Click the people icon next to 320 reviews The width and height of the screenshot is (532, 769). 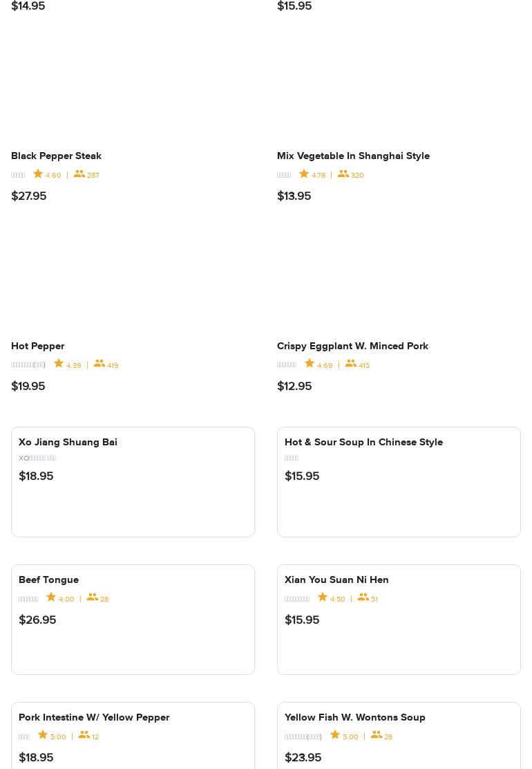[343, 174]
